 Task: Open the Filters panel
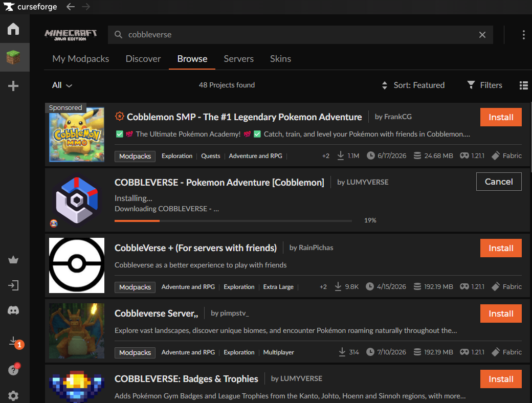click(484, 85)
